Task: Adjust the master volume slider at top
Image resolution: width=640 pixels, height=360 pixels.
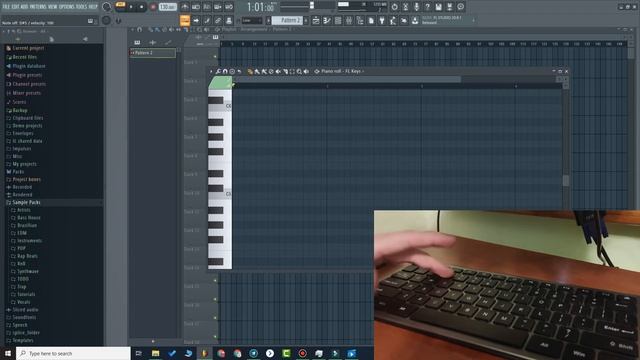Action: click(312, 5)
